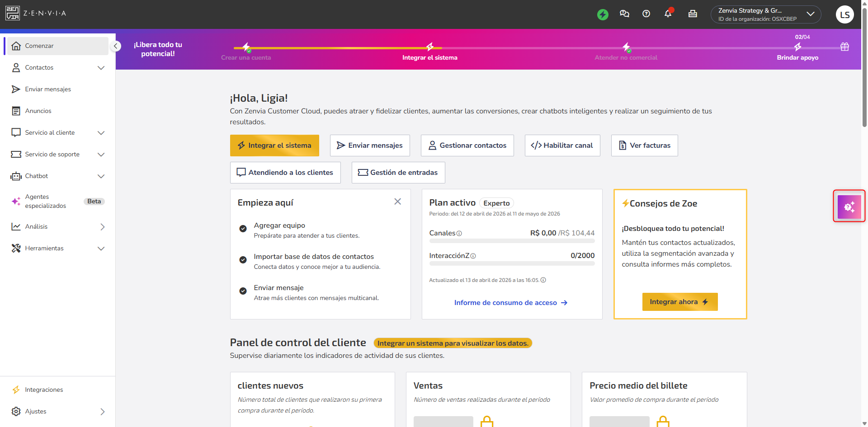Viewport: 868px width, 427px height.
Task: Click info icon next to update timestamp
Action: pos(543,280)
